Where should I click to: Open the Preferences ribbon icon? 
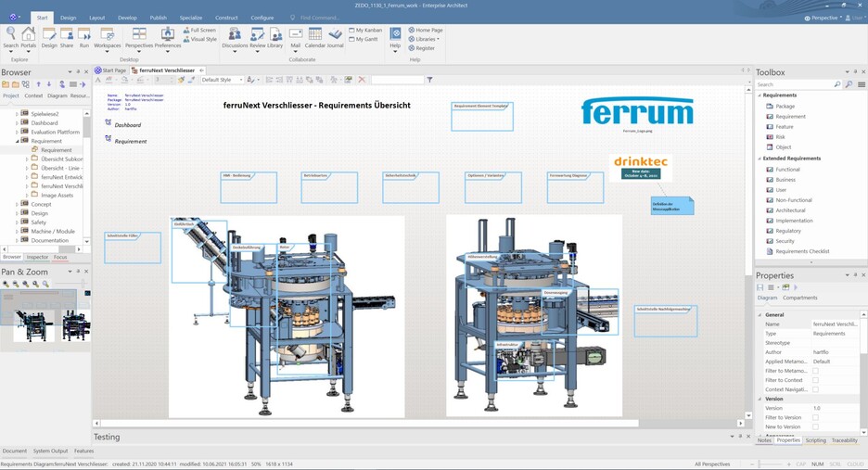point(168,38)
